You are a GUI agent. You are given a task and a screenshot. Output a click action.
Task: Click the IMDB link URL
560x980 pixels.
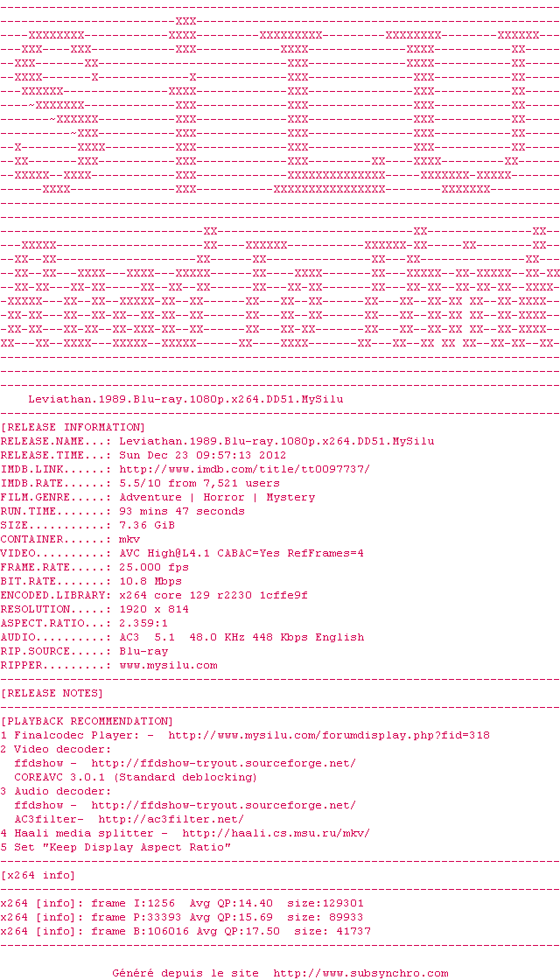[x=244, y=469]
